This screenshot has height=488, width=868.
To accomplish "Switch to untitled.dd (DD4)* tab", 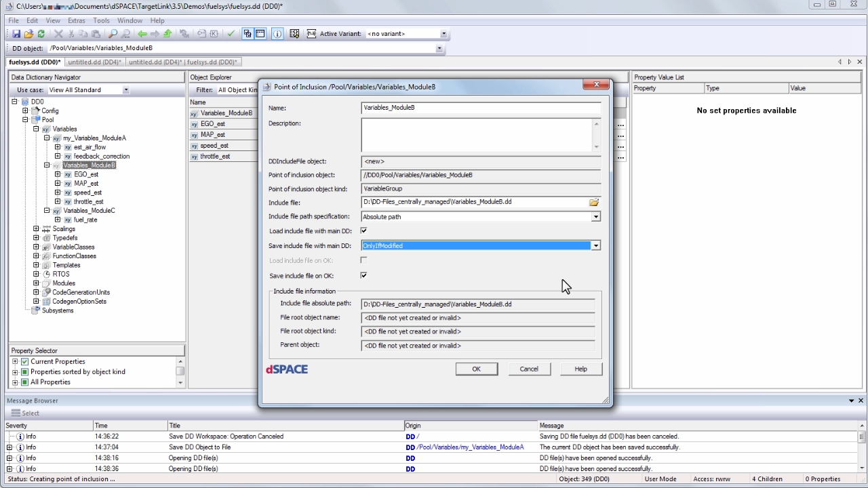I will coord(94,62).
